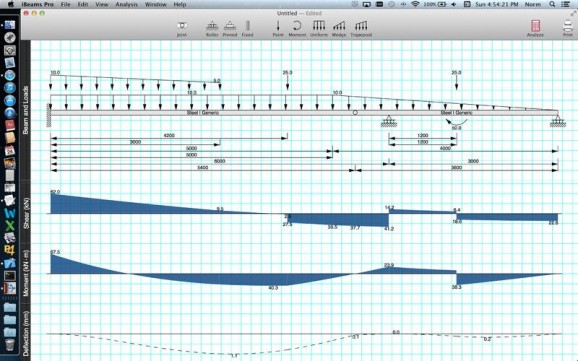
Task: Click the hinge joint circle on beam
Action: coord(355,112)
